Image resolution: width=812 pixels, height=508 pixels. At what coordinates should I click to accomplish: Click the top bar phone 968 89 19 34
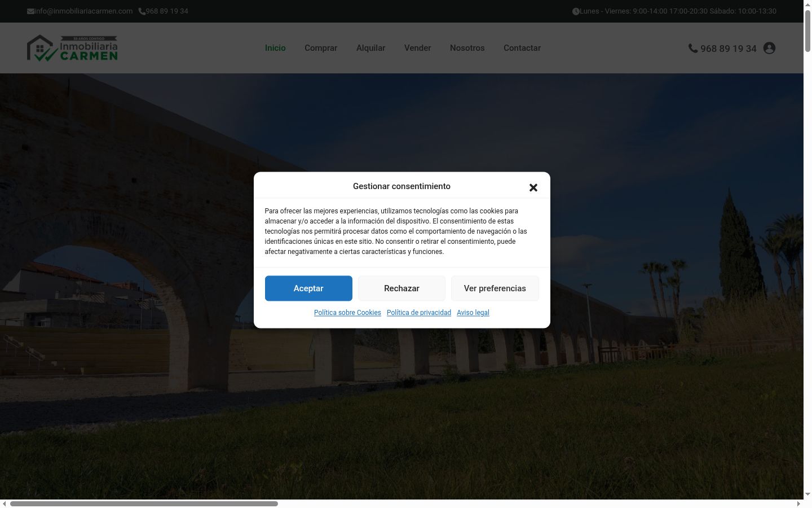point(164,11)
